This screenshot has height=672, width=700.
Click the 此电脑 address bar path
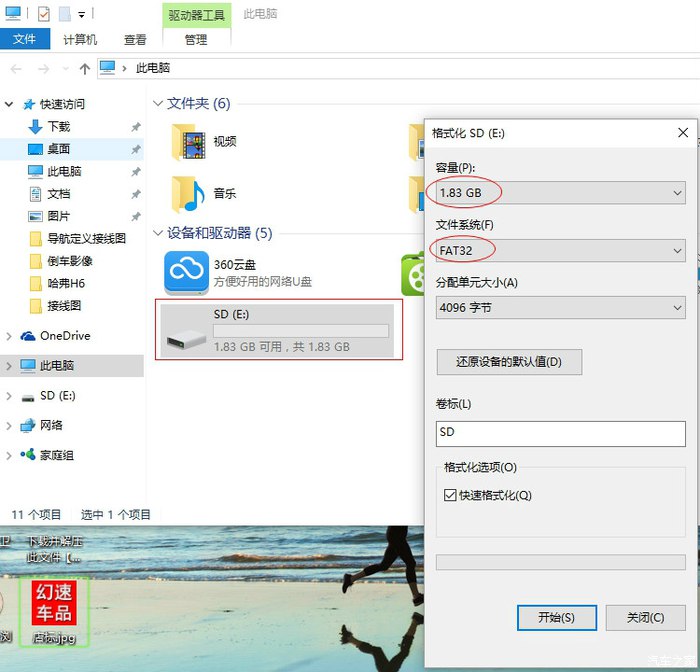click(x=153, y=68)
